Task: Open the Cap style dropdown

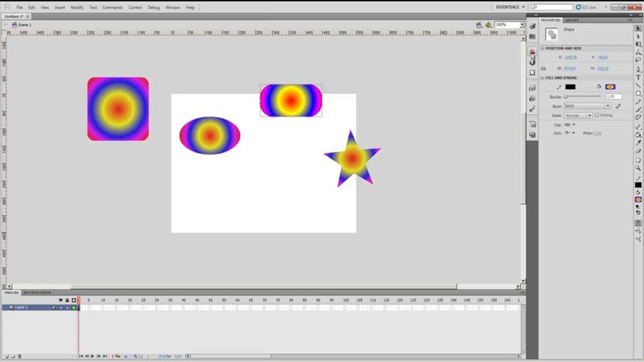Action: tap(570, 125)
